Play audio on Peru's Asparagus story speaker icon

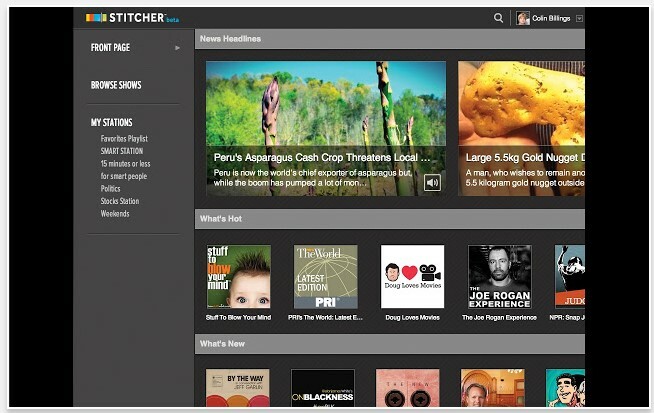point(432,182)
